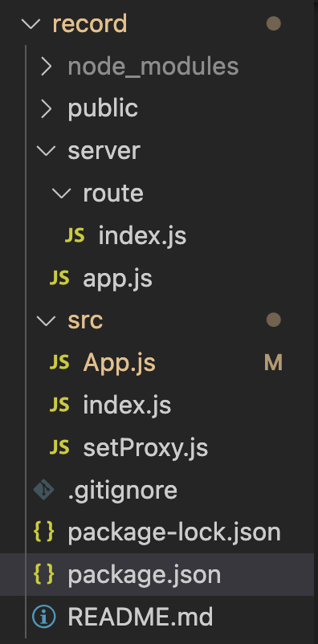
Task: Collapse the server folder chevron
Action: coord(46,151)
